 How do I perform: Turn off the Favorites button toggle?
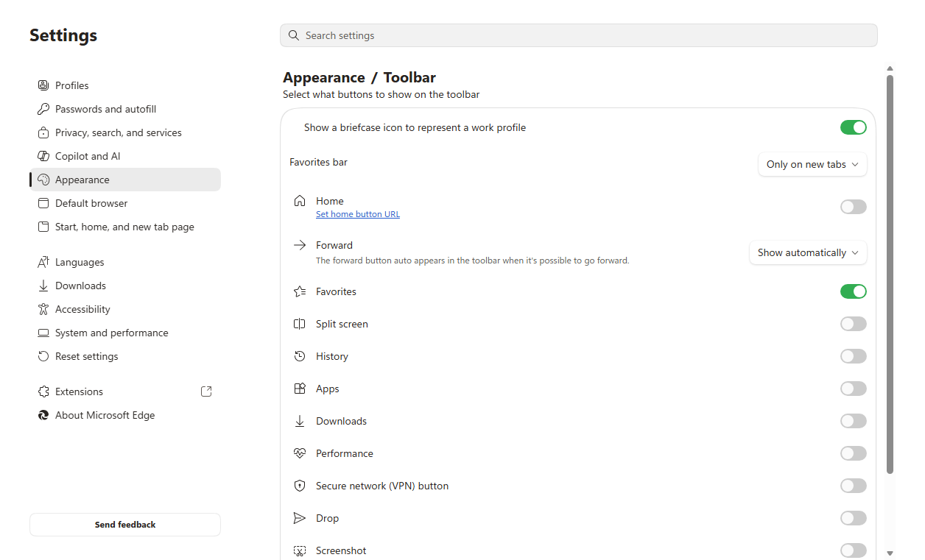pyautogui.click(x=854, y=291)
